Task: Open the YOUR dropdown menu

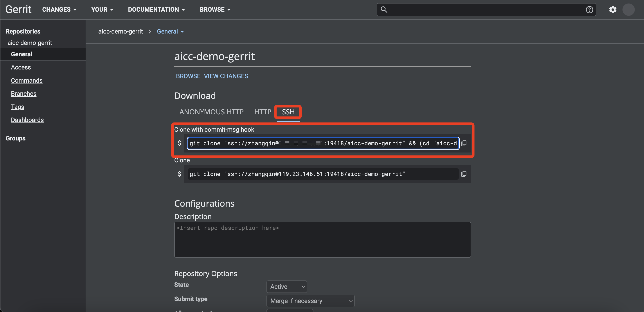Action: coord(102,9)
